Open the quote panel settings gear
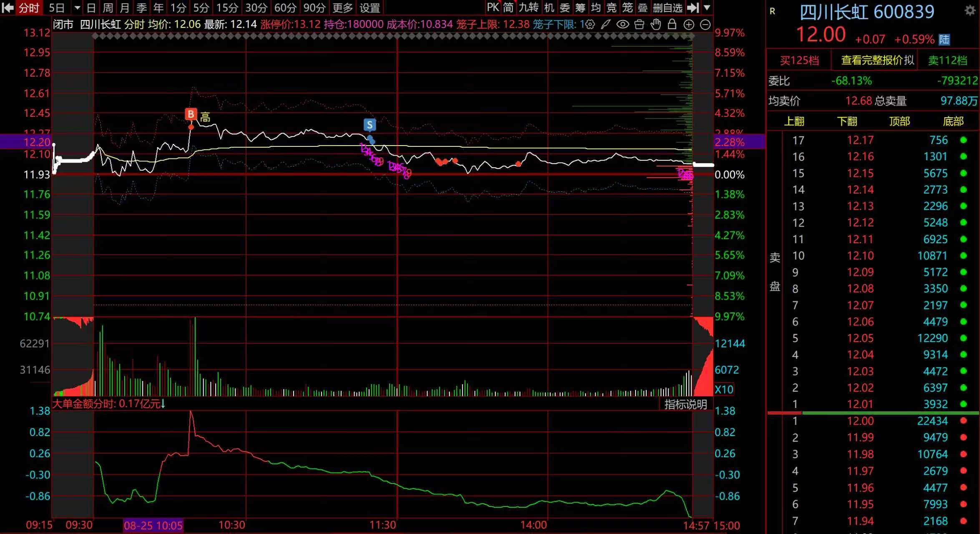 click(x=970, y=11)
